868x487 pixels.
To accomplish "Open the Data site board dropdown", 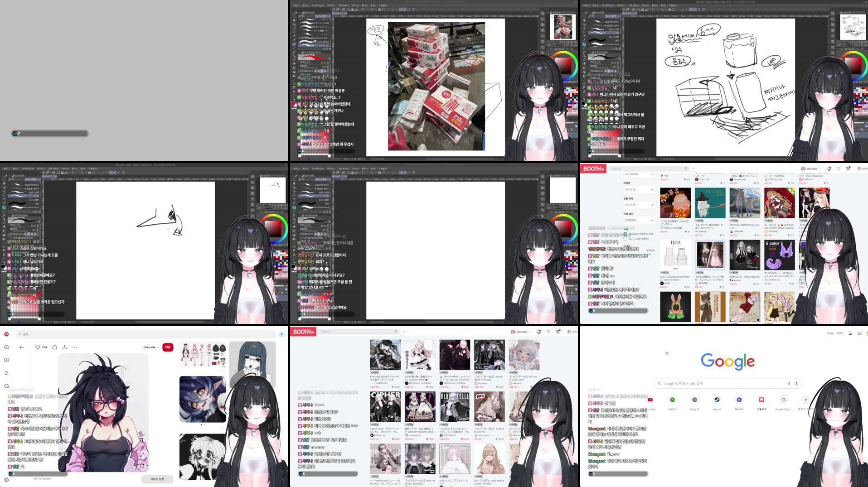I will pos(151,347).
